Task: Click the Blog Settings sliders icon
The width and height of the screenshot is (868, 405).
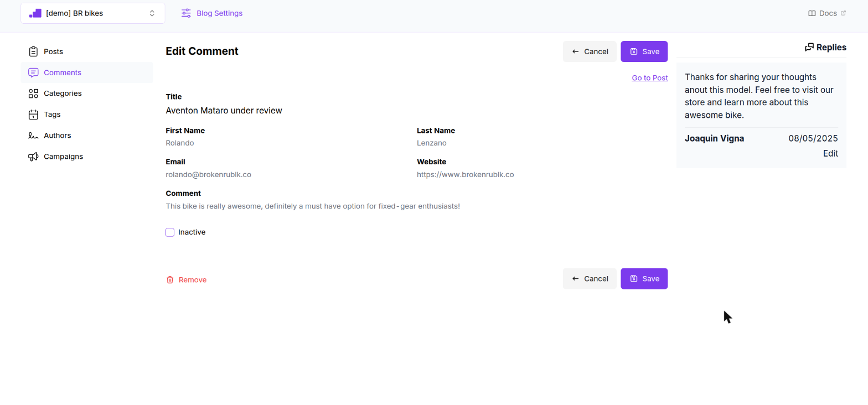Action: coord(186,13)
